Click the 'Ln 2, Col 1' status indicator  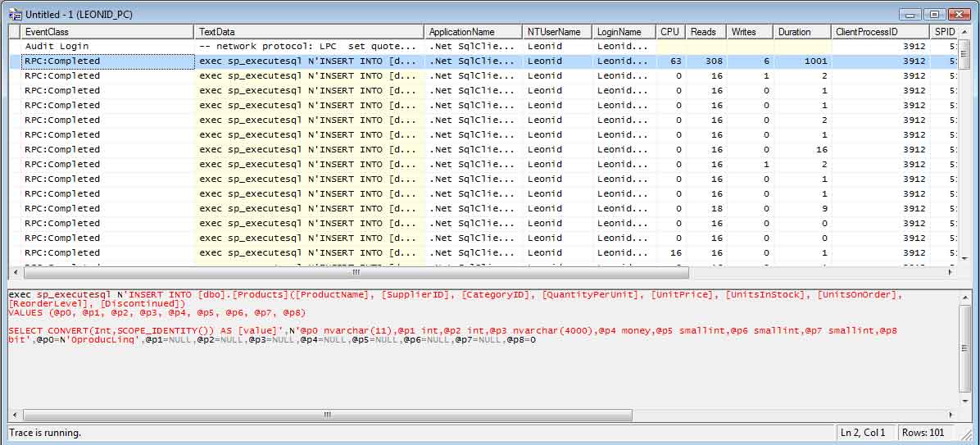coord(863,433)
